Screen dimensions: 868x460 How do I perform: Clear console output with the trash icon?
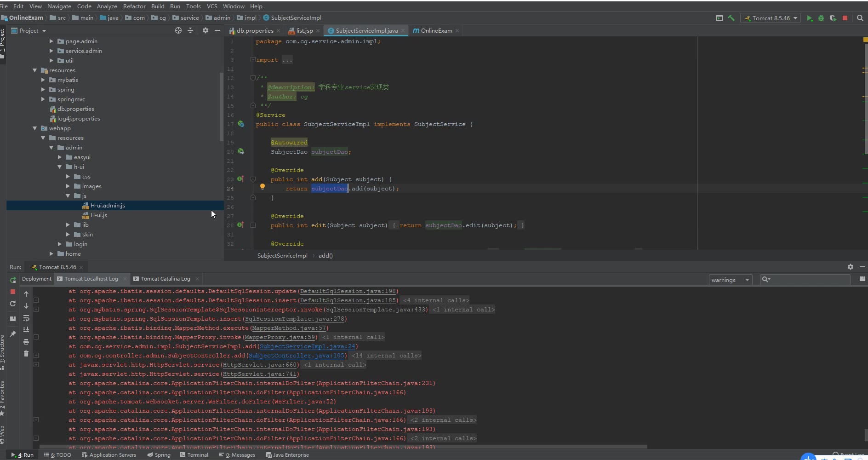click(x=26, y=354)
